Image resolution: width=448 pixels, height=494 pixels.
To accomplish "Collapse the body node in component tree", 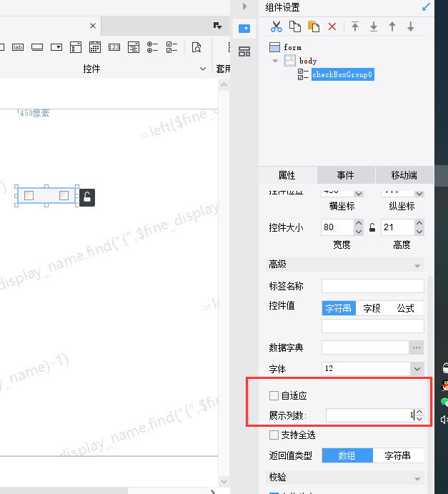I will click(276, 61).
